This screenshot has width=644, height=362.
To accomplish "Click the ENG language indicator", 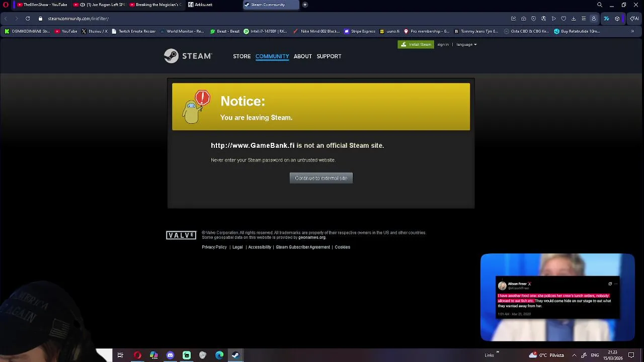I will tap(595, 355).
